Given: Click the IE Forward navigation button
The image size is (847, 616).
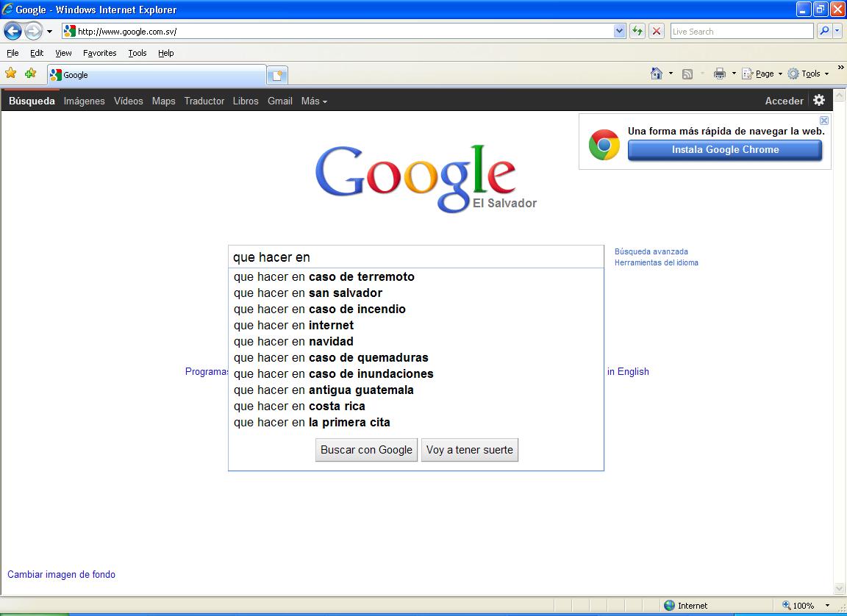Looking at the screenshot, I should click(x=34, y=32).
